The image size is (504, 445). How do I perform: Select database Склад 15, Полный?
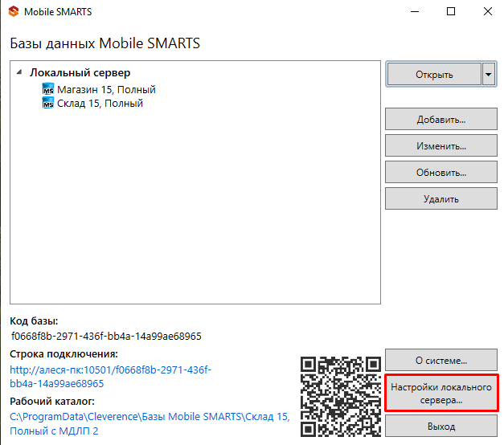click(100, 104)
